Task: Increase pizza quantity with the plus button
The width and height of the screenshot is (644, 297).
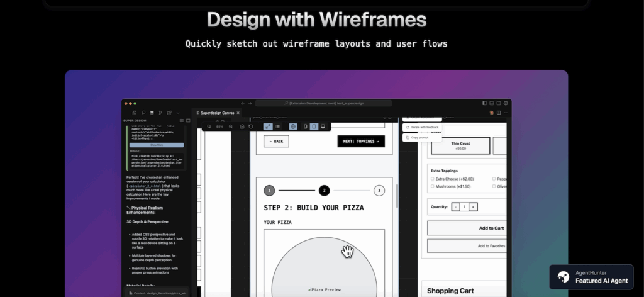Action: (x=474, y=206)
